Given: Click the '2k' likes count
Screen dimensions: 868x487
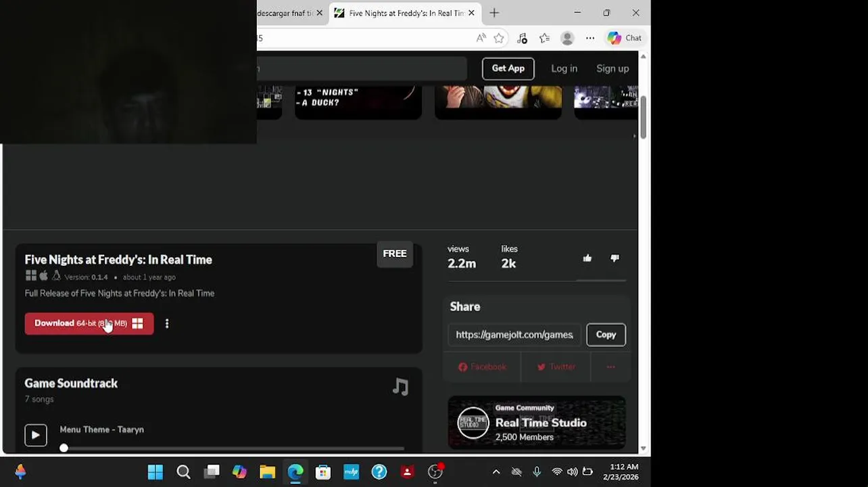Looking at the screenshot, I should click(x=508, y=264).
